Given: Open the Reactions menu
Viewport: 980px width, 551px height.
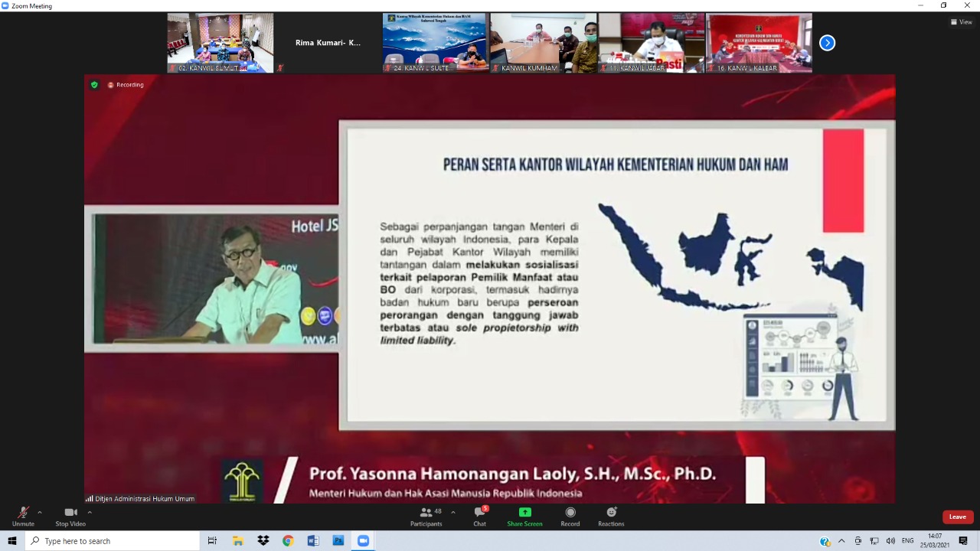Looking at the screenshot, I should [x=611, y=513].
